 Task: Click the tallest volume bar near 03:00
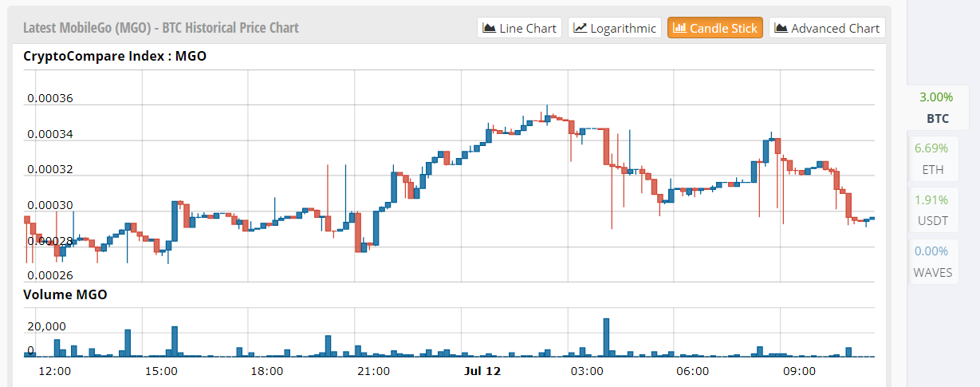click(x=606, y=338)
